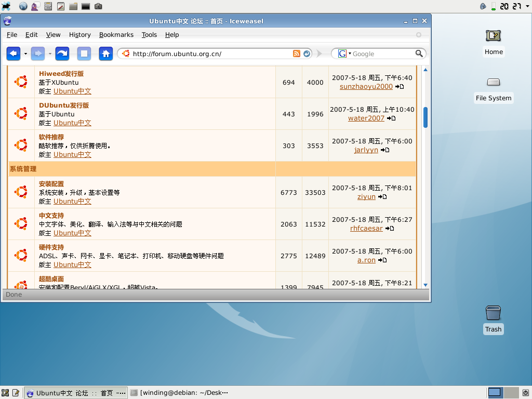Screen dimensions: 532x399
Task: Launch the terminal from the top panel
Action: tap(86, 6)
